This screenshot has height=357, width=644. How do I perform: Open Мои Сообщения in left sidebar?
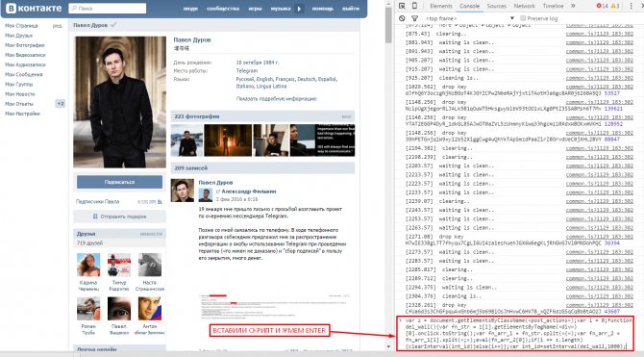tap(23, 74)
